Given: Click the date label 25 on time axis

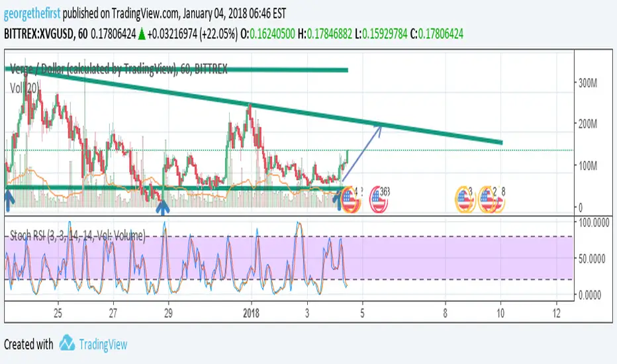Looking at the screenshot, I should pyautogui.click(x=58, y=313).
